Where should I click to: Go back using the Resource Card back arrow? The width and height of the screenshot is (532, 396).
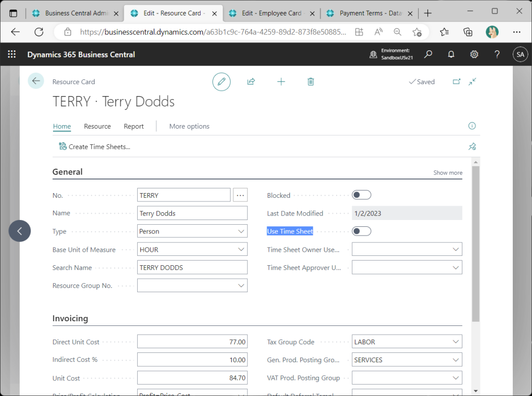36,80
